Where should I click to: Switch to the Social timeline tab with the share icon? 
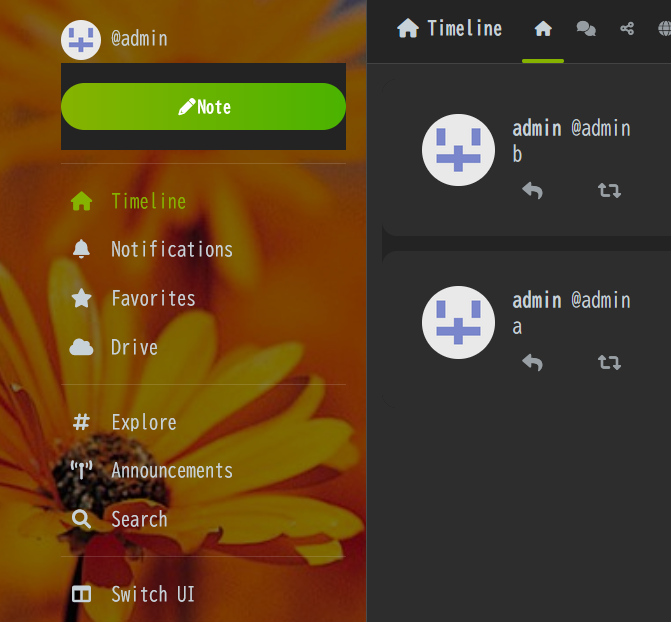627,29
